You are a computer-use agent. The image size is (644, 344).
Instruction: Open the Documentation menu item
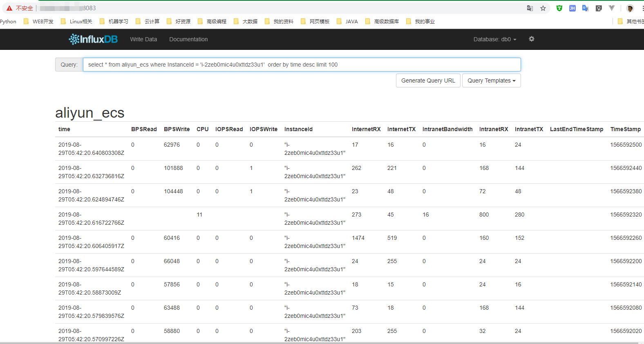188,39
